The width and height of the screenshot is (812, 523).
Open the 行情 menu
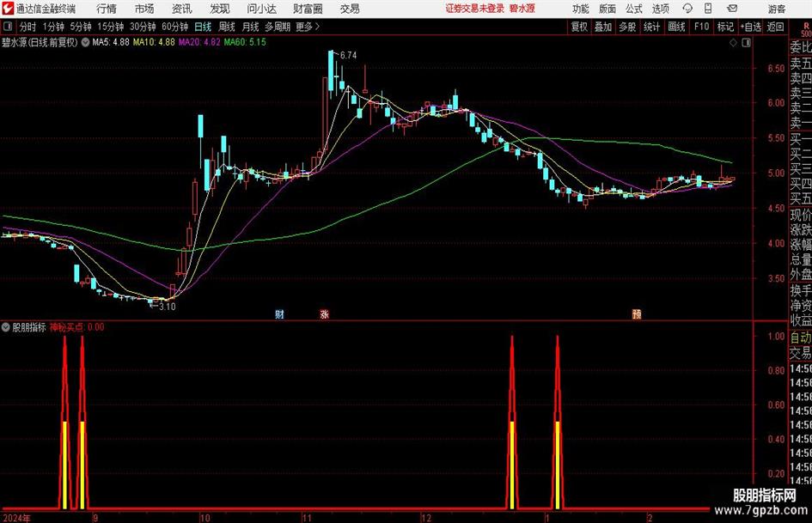(107, 9)
